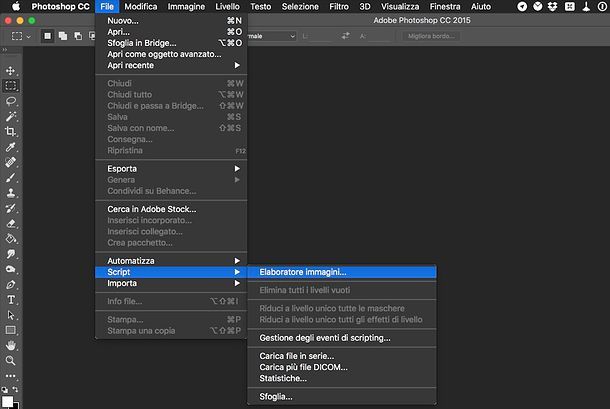
Task: Open the Aiuto menu
Action: coord(480,7)
